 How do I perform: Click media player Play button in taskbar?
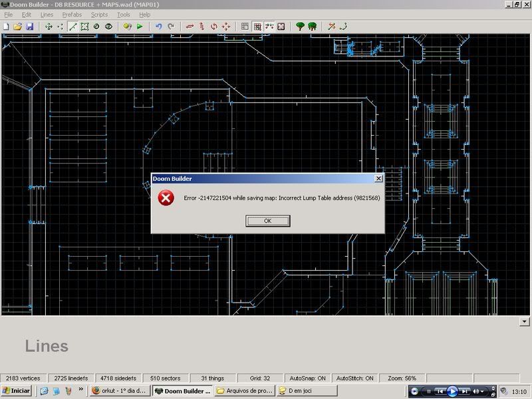coord(452,391)
